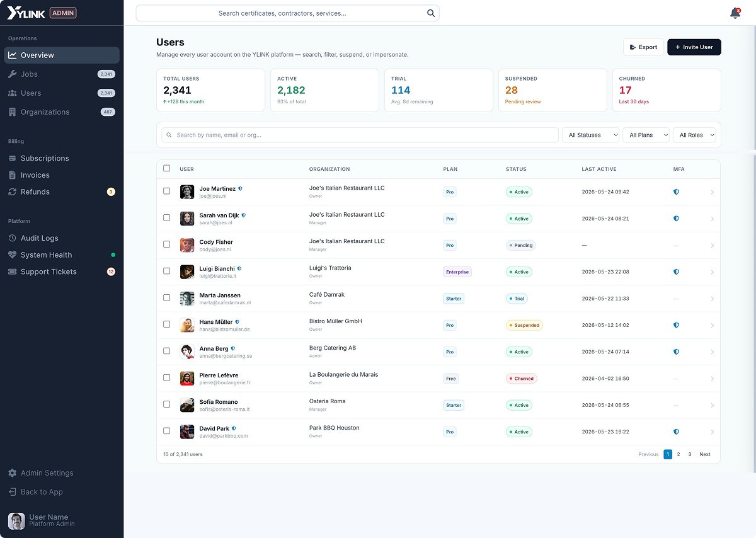This screenshot has height=538, width=756.
Task: Open the Invoices sidebar item
Action: [x=62, y=175]
